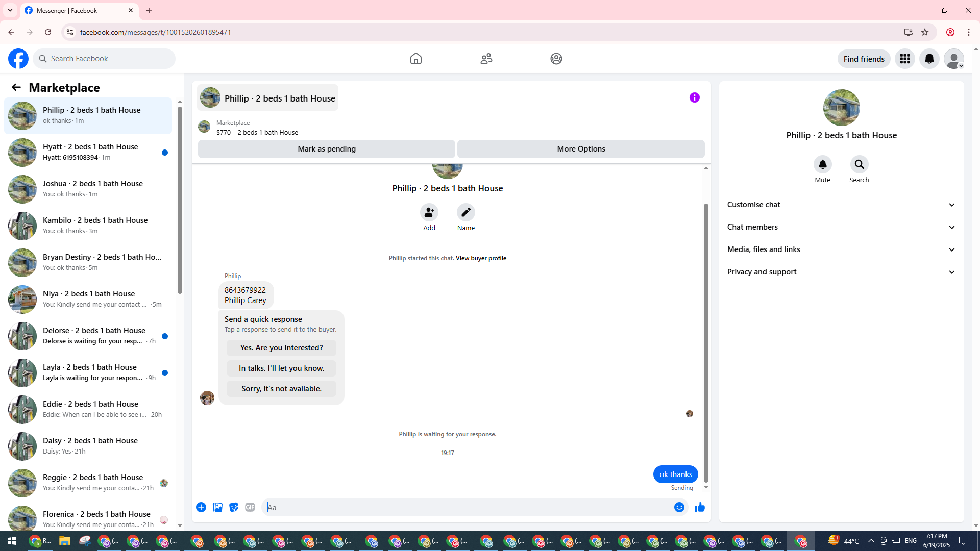Select the Messenger | Facebook tab

pyautogui.click(x=79, y=10)
